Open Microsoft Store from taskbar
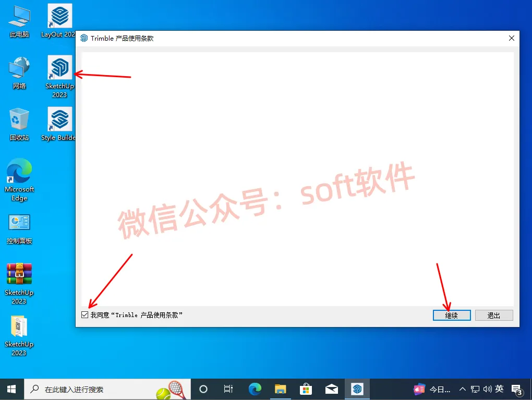 (x=306, y=389)
